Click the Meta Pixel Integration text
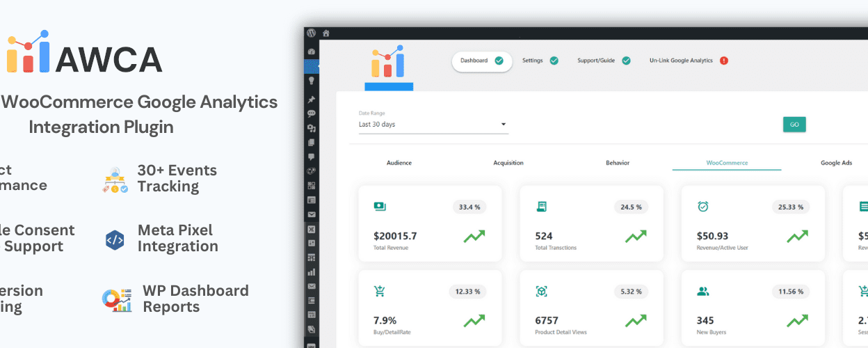 tap(178, 238)
